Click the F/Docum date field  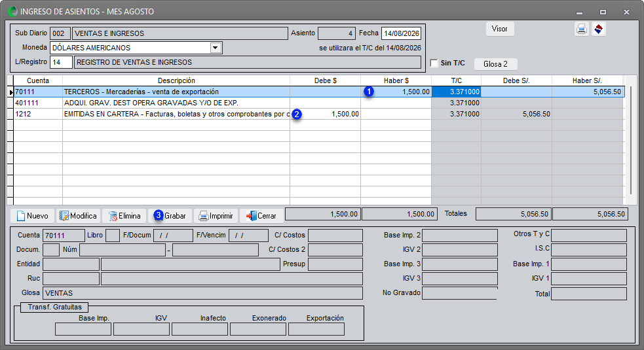[173, 236]
